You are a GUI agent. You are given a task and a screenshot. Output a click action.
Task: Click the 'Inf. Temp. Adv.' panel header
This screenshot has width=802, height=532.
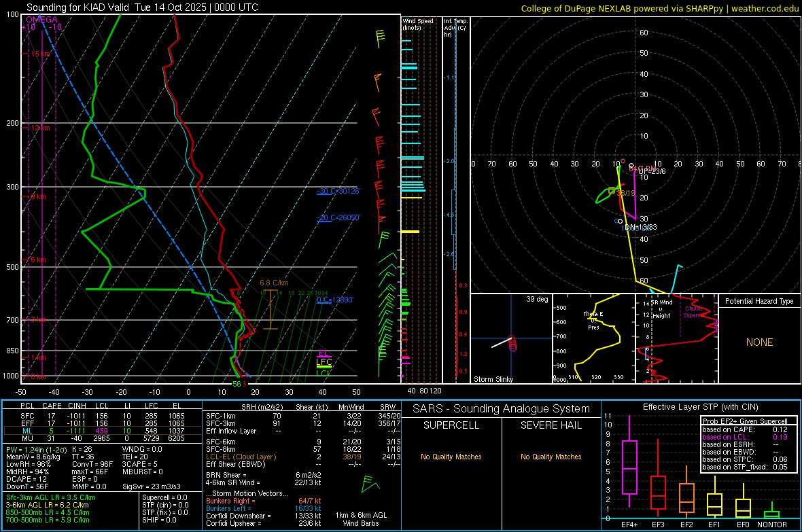pos(455,28)
